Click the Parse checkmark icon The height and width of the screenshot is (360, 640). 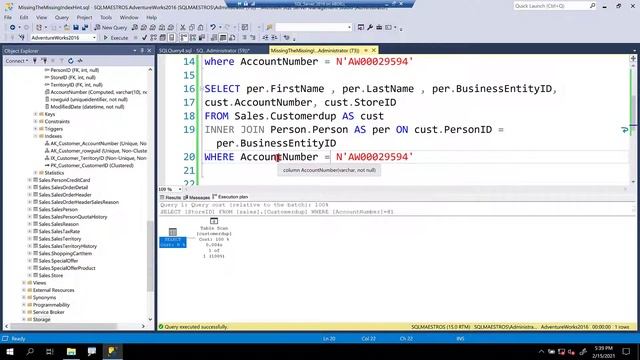[x=144, y=38]
